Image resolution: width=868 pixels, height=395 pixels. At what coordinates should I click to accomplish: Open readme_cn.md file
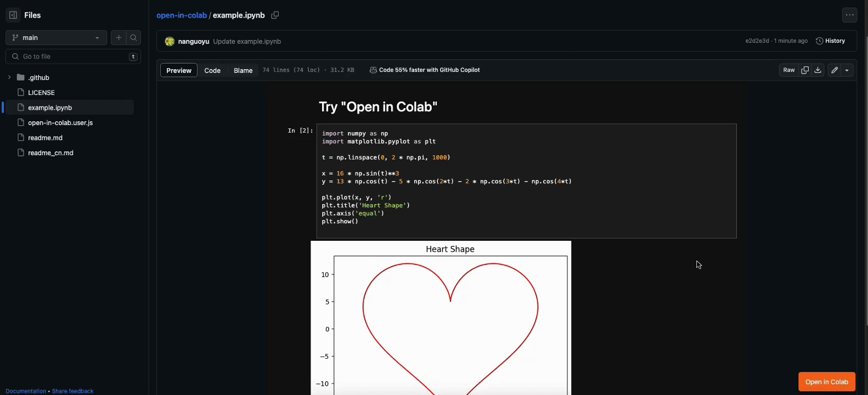[50, 153]
